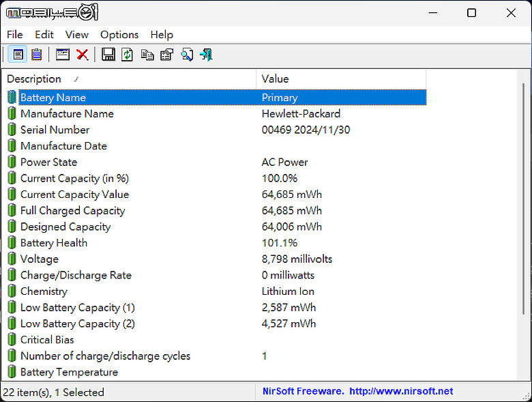Copy selected items using the copy icon
The image size is (532, 402).
(147, 55)
